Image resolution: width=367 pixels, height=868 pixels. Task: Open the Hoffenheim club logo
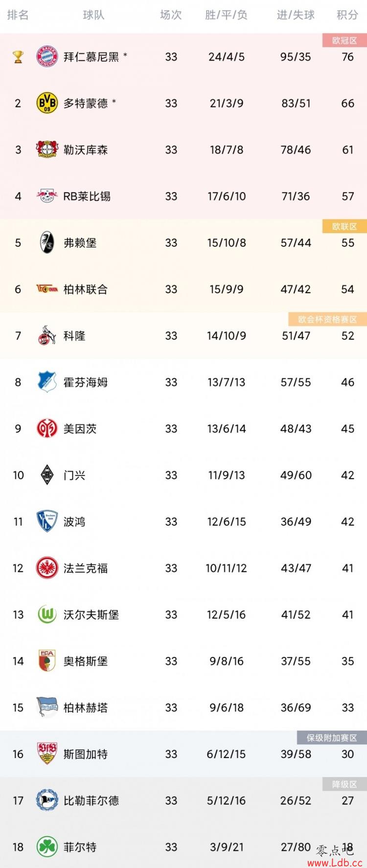click(x=47, y=382)
